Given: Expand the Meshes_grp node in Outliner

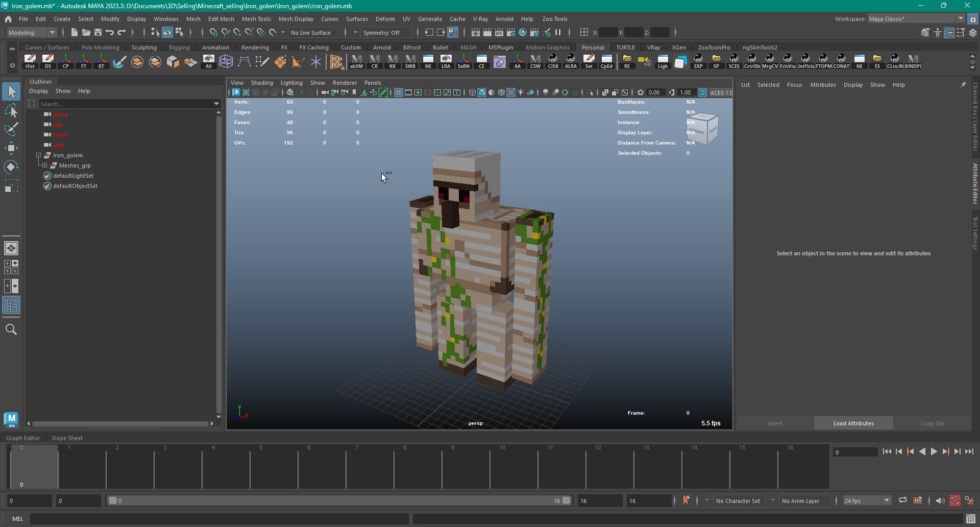Looking at the screenshot, I should 44,165.
